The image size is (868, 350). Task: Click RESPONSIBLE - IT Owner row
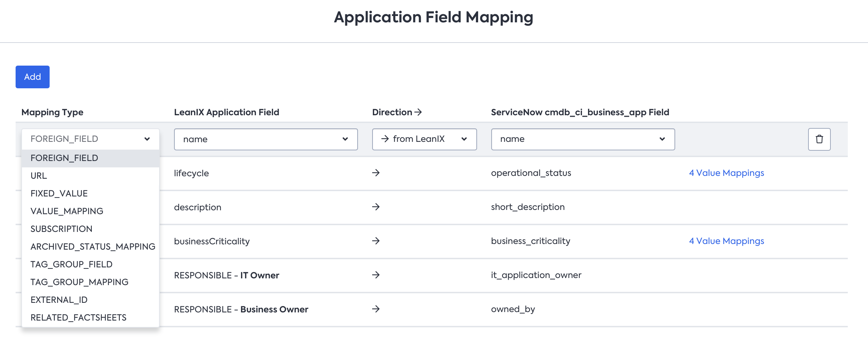(x=226, y=276)
